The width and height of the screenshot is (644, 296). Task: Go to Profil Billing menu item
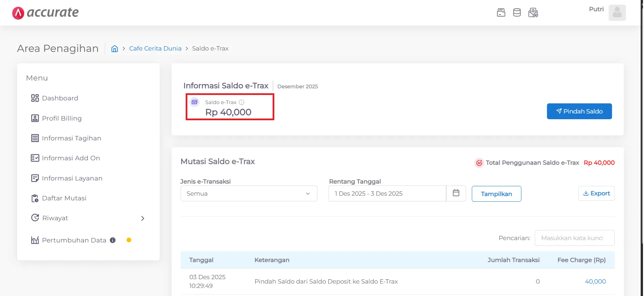pos(62,118)
